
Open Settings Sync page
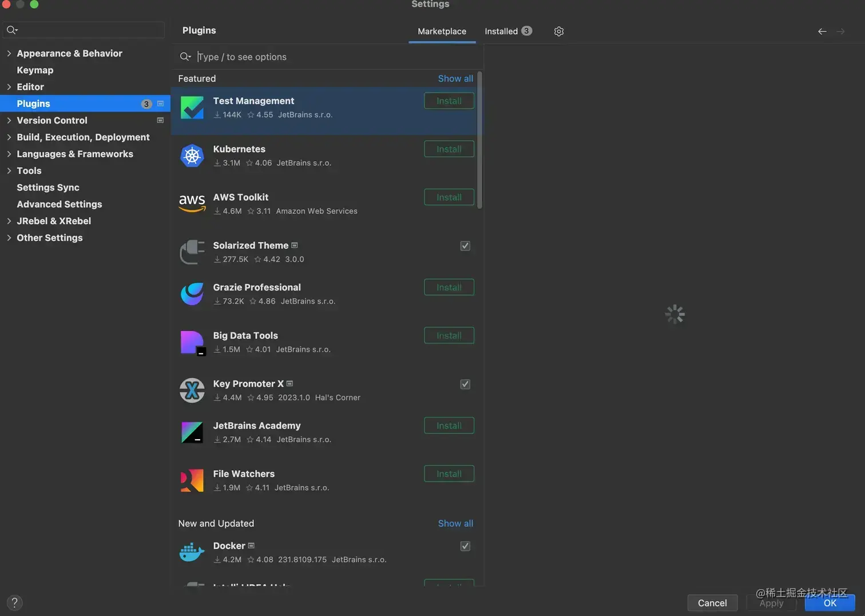tap(48, 188)
